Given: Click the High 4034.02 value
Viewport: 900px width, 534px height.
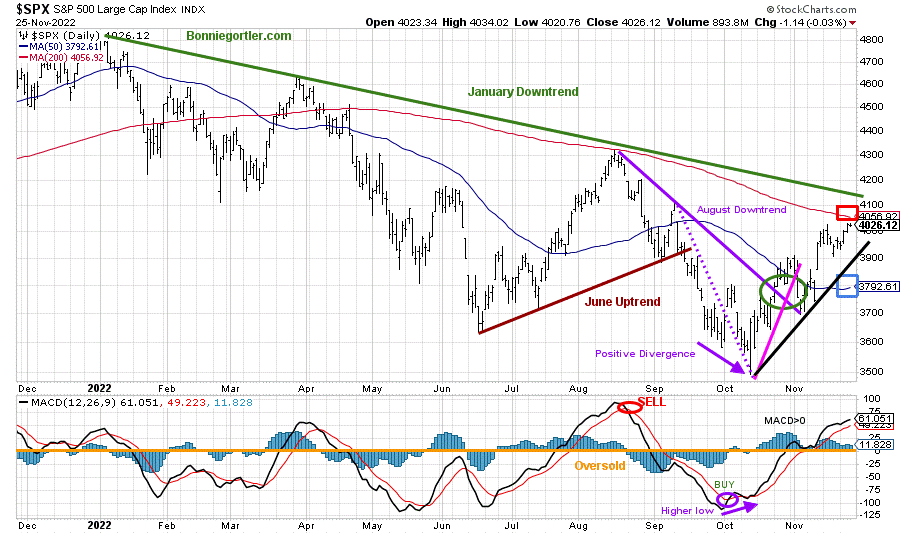Looking at the screenshot, I should coord(476,22).
